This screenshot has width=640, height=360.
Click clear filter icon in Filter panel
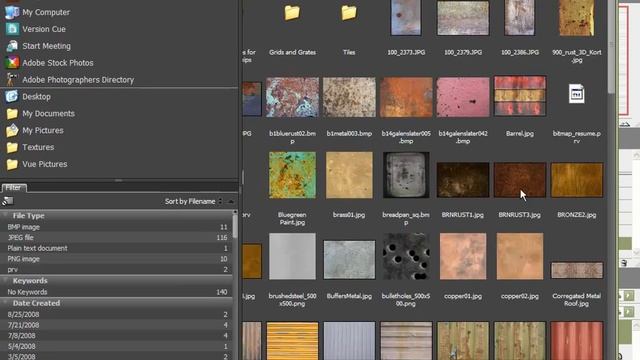click(7, 201)
